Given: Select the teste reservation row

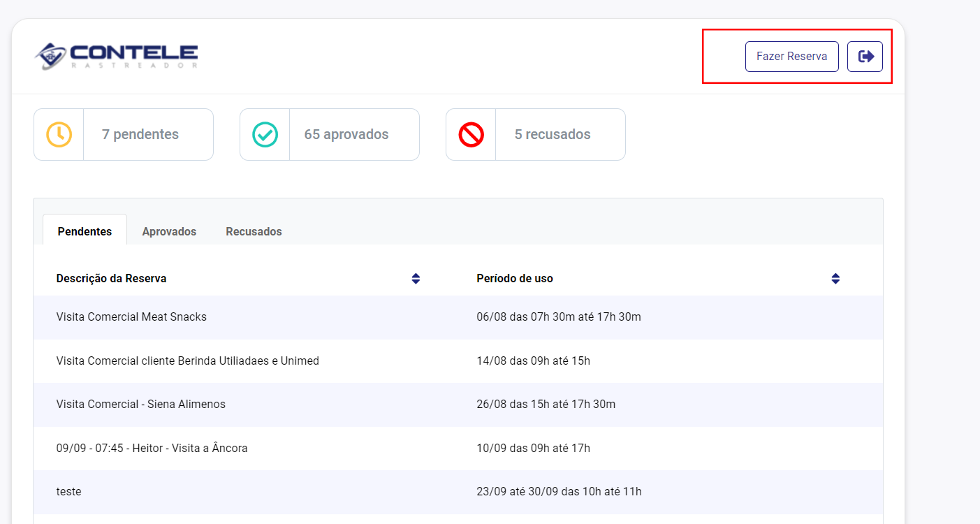Looking at the screenshot, I should 69,492.
